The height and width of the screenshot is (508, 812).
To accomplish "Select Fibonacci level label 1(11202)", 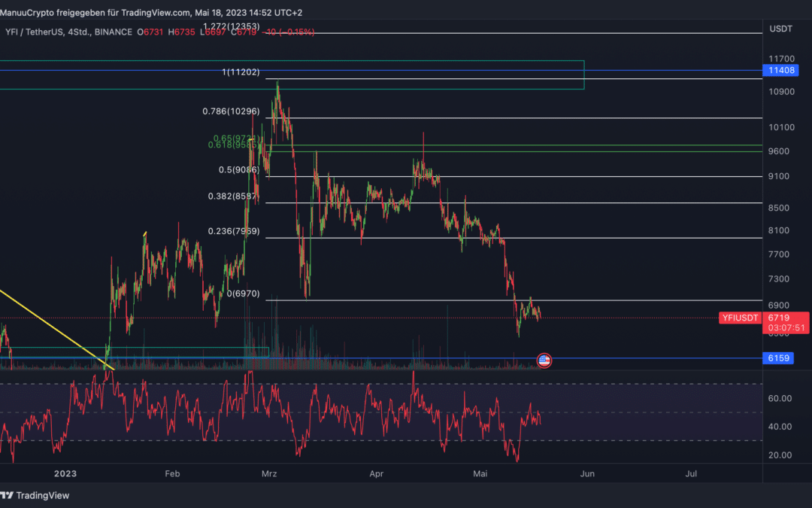I will [x=241, y=72].
